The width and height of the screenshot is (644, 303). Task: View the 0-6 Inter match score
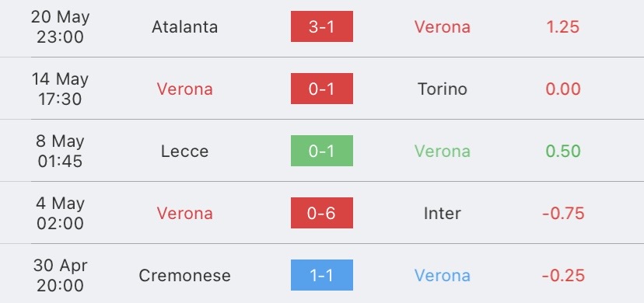321,213
